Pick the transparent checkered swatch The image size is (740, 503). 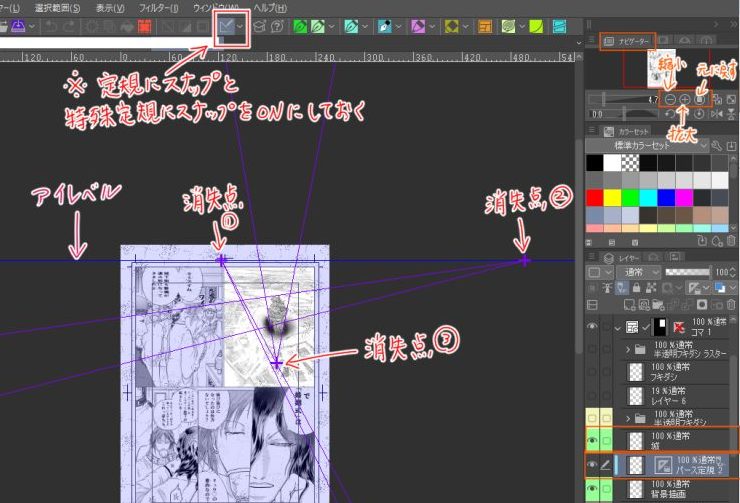[x=630, y=163]
